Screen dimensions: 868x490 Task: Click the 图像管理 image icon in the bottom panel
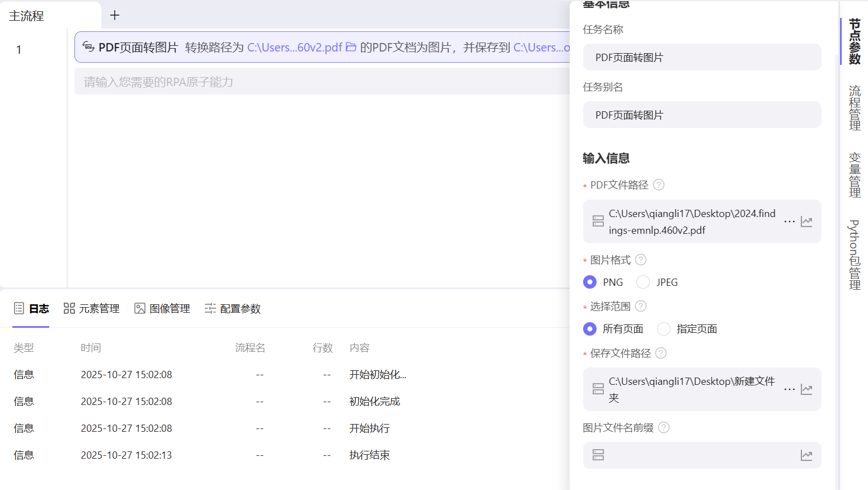pos(139,308)
